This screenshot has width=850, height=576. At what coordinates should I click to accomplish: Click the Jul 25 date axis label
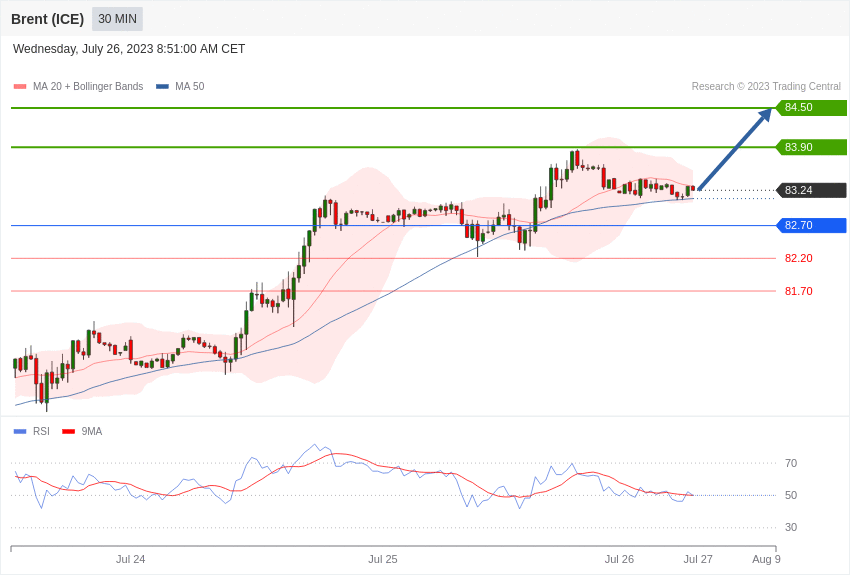[383, 559]
